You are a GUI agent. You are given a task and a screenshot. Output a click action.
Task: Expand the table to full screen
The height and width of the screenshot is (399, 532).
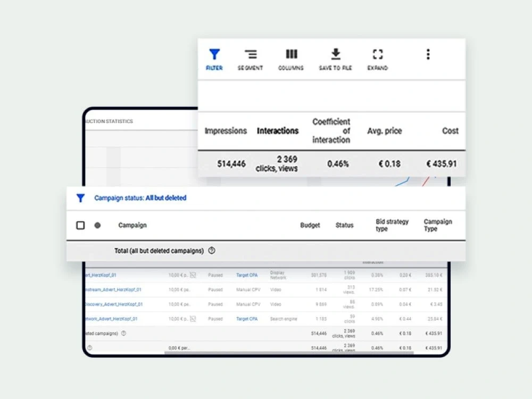(x=378, y=59)
